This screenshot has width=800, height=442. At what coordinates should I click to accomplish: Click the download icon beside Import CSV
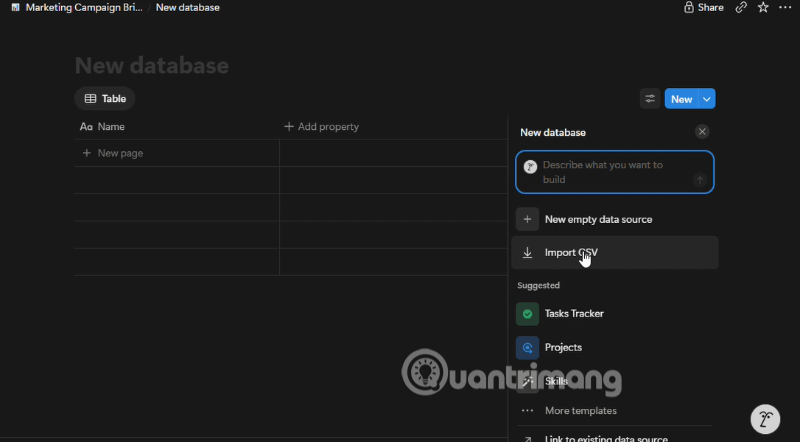point(527,253)
